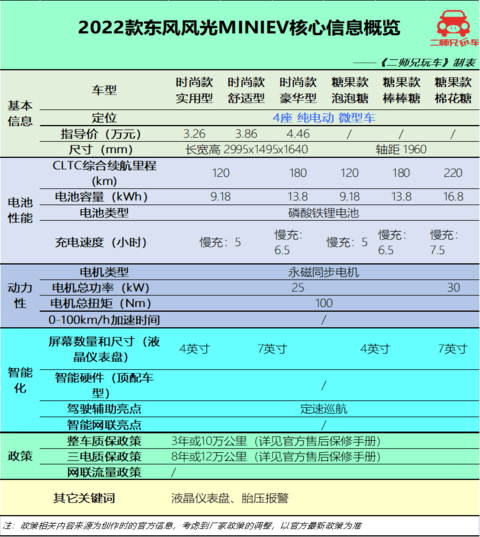Select the 定速巡航 driving assist cell
480x537 pixels.
pyautogui.click(x=324, y=409)
